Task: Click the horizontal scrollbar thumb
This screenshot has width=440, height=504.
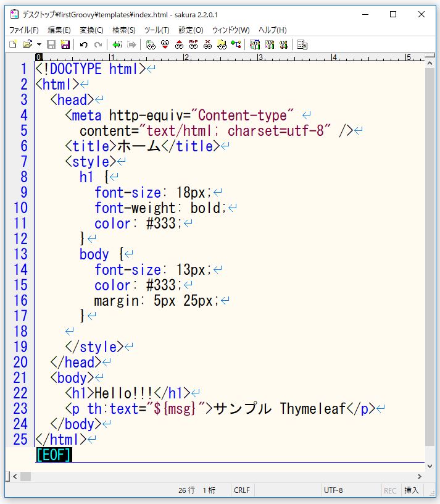Action: [x=25, y=476]
